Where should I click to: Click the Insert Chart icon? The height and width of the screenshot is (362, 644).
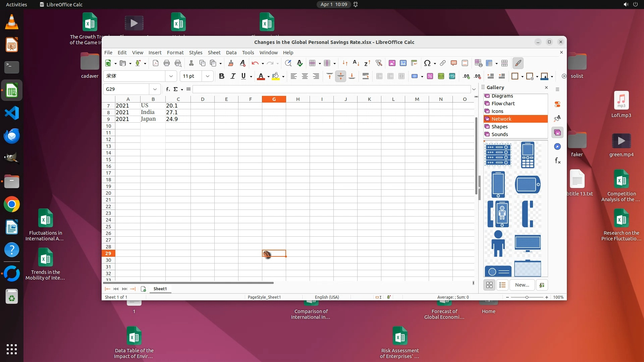pyautogui.click(x=403, y=63)
